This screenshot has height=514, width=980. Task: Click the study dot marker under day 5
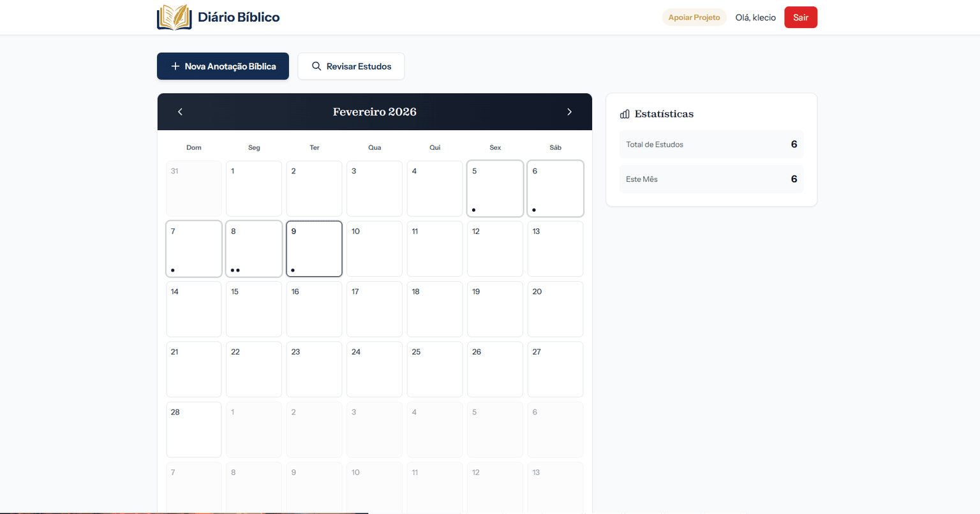[x=474, y=209]
